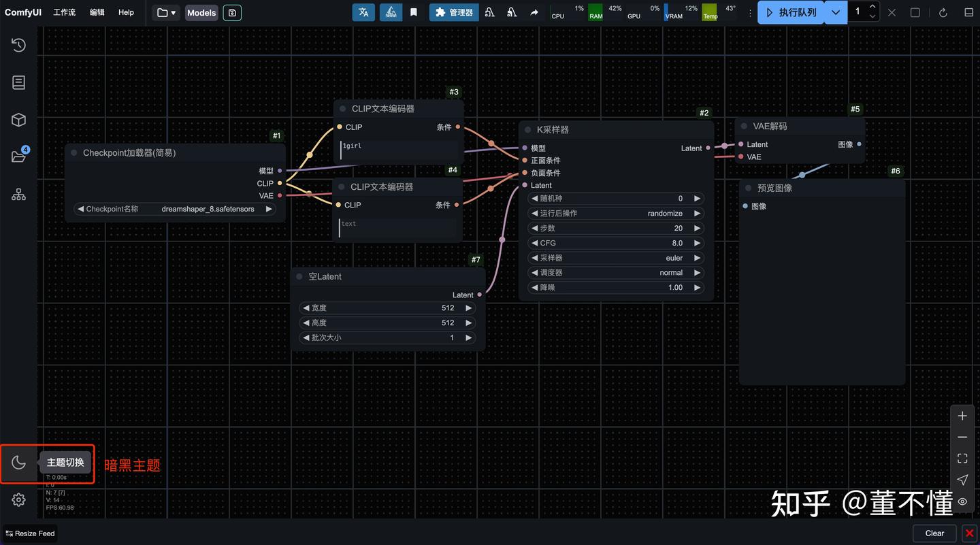Toggle link visibility eye icon
Viewport: 980px width, 545px height.
pos(962,501)
